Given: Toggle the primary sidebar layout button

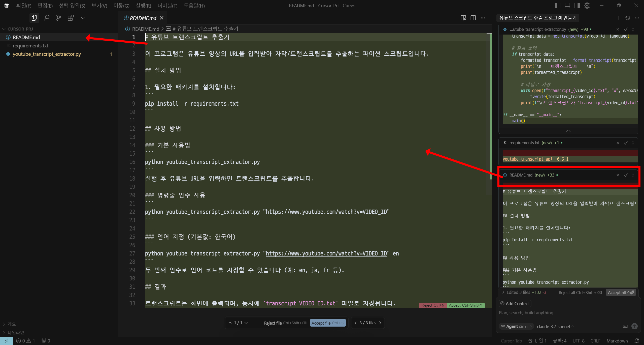Looking at the screenshot, I should click(558, 6).
